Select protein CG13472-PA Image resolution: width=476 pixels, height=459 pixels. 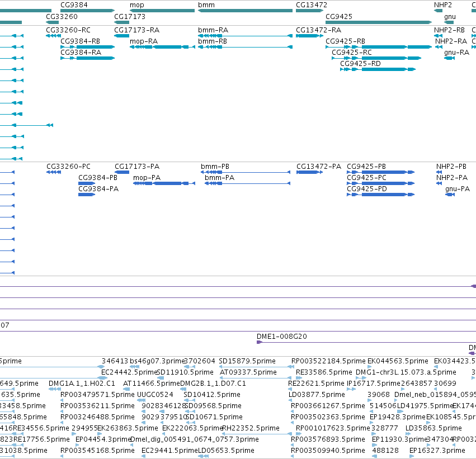point(309,172)
